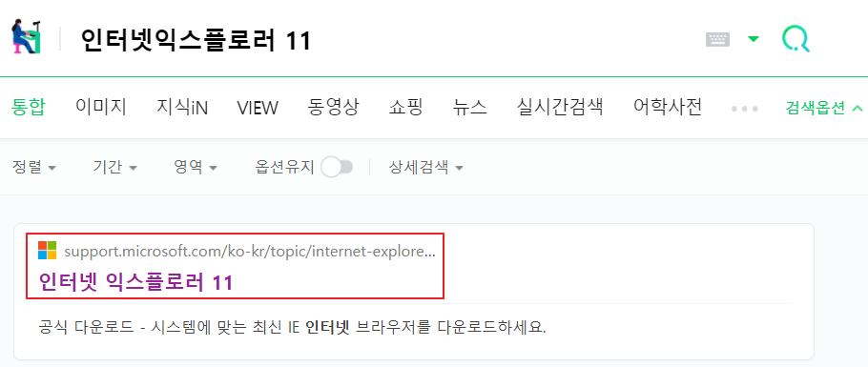Expand the green autocomplete dropdown arrow

click(x=753, y=39)
